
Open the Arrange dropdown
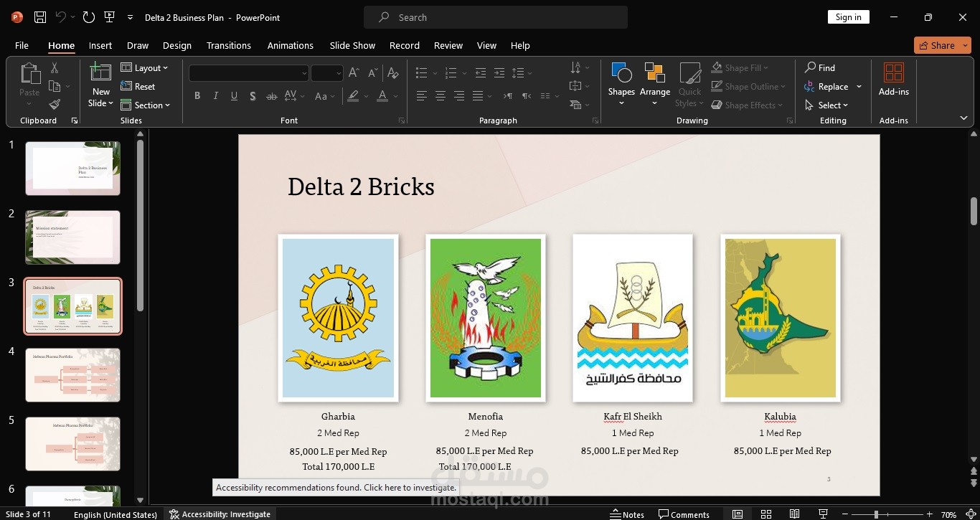pyautogui.click(x=655, y=85)
